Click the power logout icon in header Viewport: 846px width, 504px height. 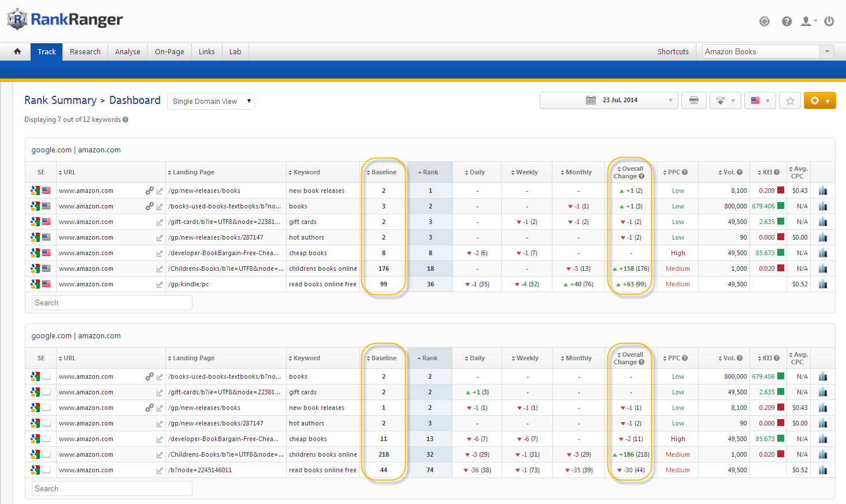pyautogui.click(x=829, y=21)
